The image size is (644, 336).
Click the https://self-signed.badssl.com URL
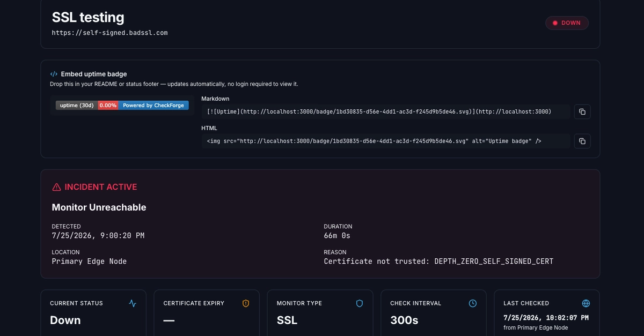109,33
